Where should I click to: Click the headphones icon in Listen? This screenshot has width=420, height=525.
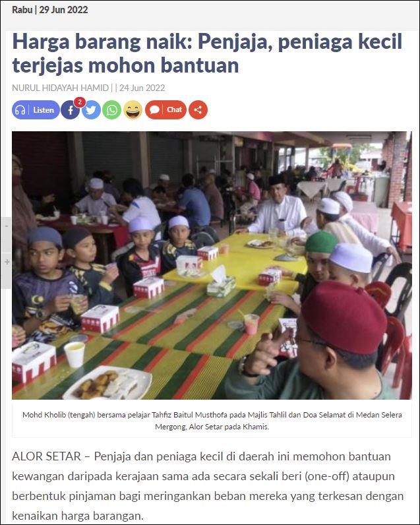[x=20, y=110]
